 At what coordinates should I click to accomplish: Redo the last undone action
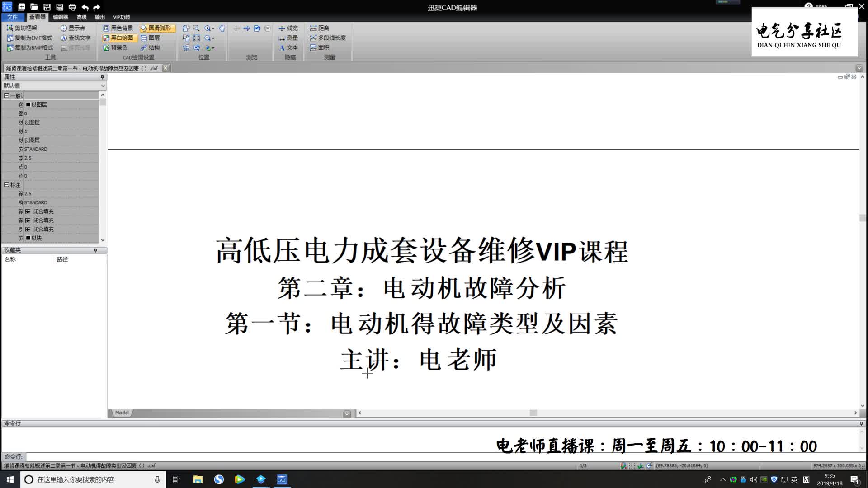97,7
